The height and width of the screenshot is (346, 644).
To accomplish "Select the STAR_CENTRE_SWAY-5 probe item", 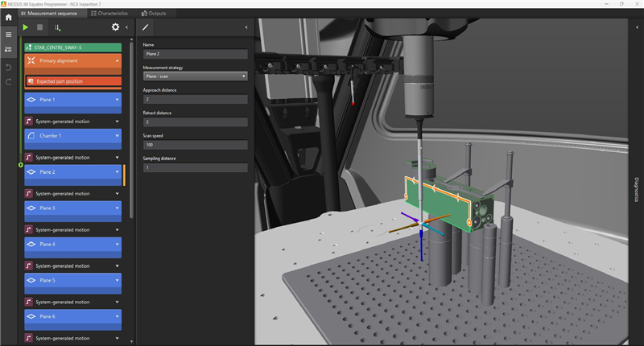I will (x=72, y=47).
